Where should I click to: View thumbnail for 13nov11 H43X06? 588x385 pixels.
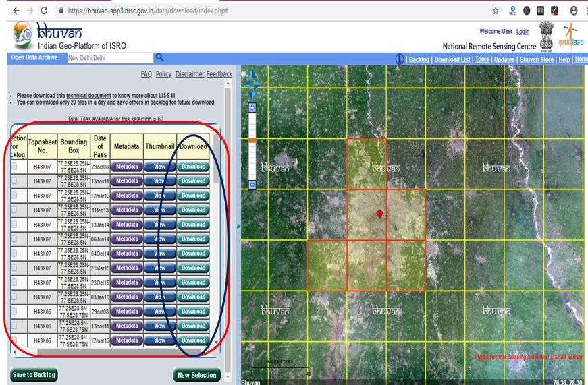pos(159,326)
